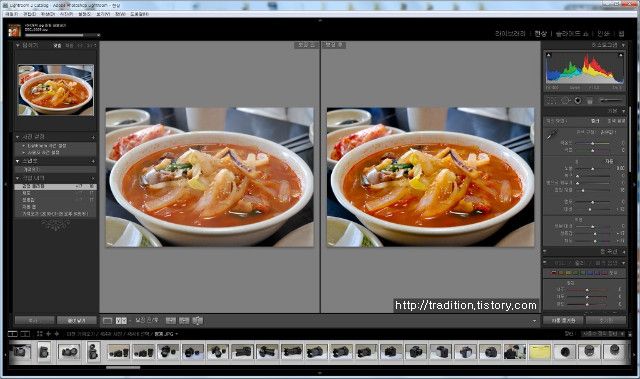Hide the top module panel

pos(320,20)
